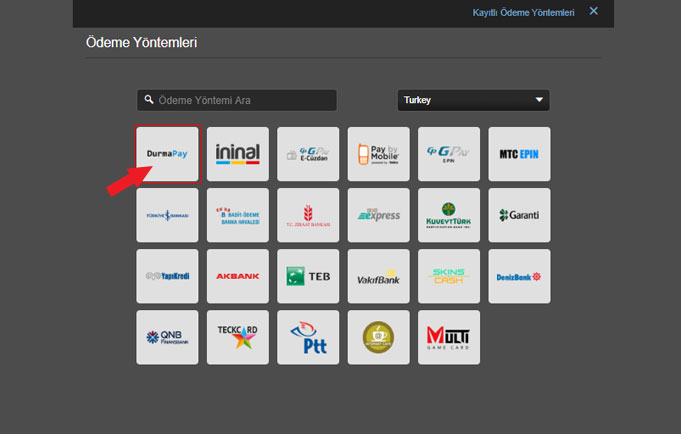
Task: Select GPay E-Cüzdan payment tile
Action: click(x=308, y=154)
